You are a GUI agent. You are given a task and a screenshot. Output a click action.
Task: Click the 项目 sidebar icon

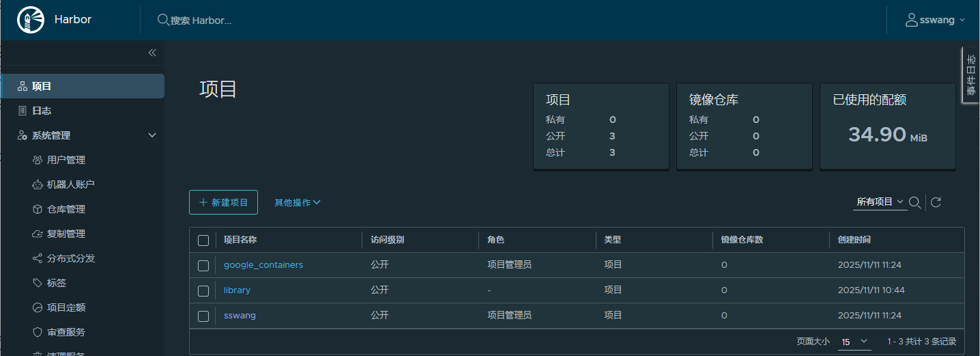(x=23, y=86)
